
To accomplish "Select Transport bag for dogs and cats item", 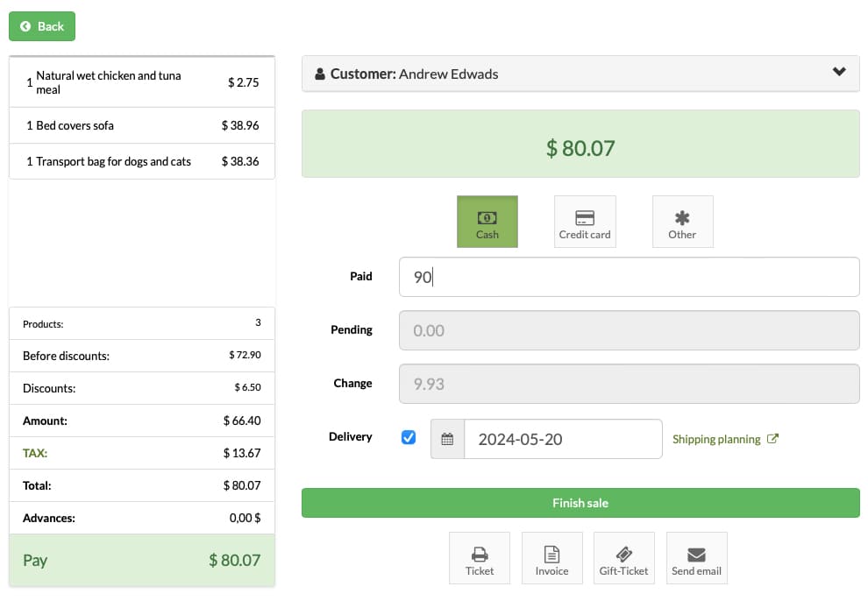I will (142, 161).
